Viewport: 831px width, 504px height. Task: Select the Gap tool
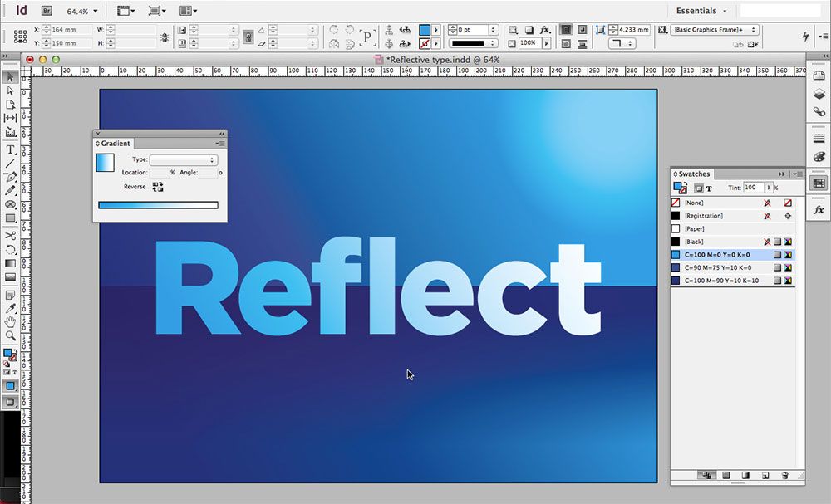click(10, 118)
